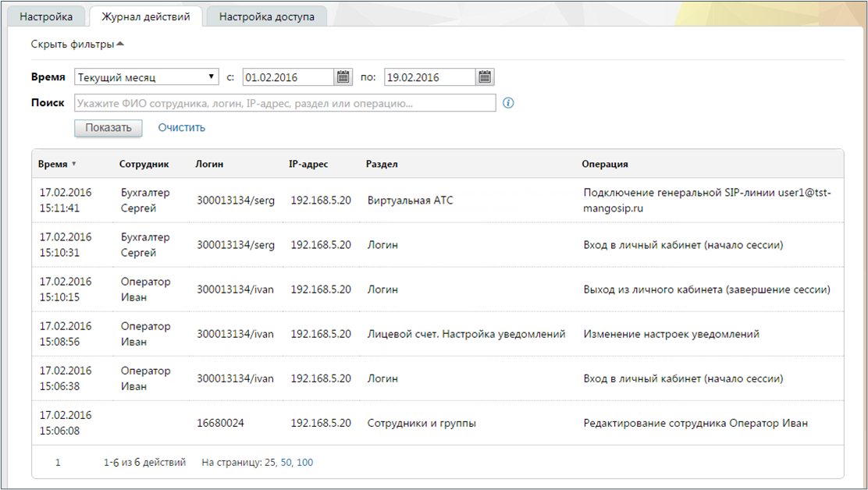The width and height of the screenshot is (868, 490).
Task: Sort by the Время column arrow
Action: 74,165
